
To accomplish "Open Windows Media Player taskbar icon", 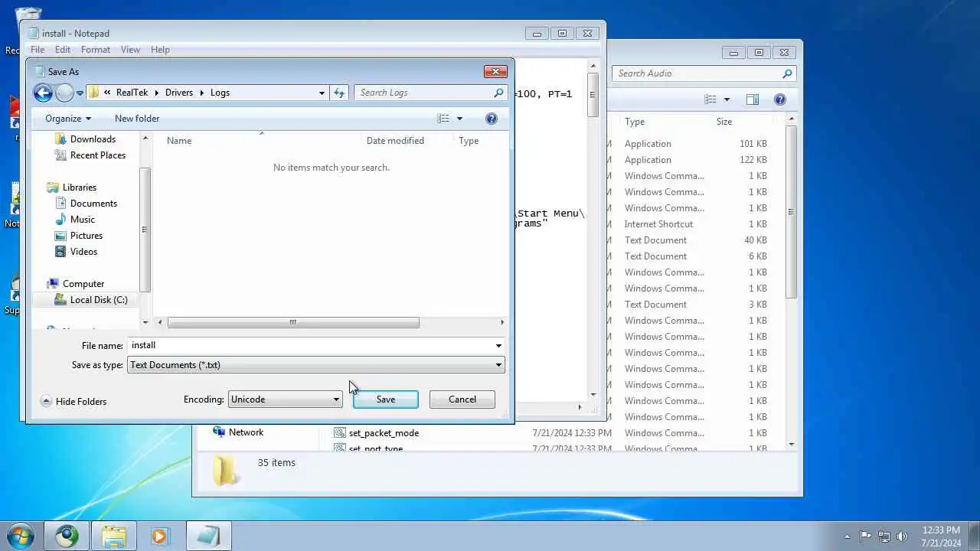I will (159, 536).
